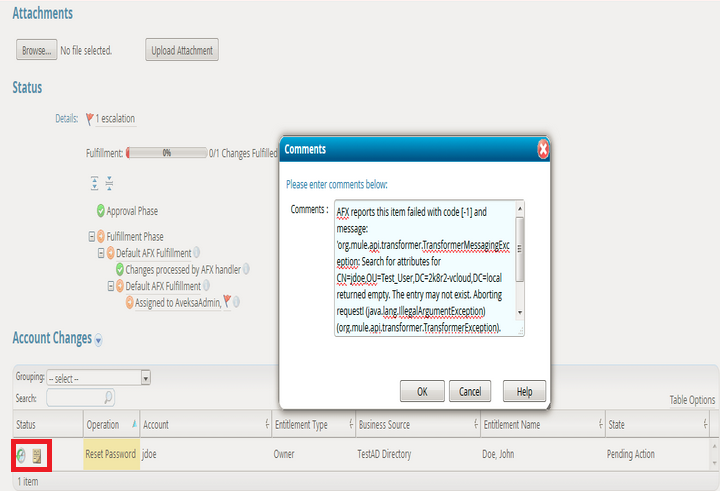The width and height of the screenshot is (721, 494).
Task: Click the notes icon in jdoe row
Action: [37, 455]
